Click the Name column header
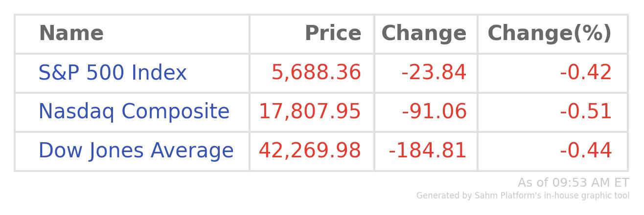Image resolution: width=644 pixels, height=215 pixels. coord(71,34)
